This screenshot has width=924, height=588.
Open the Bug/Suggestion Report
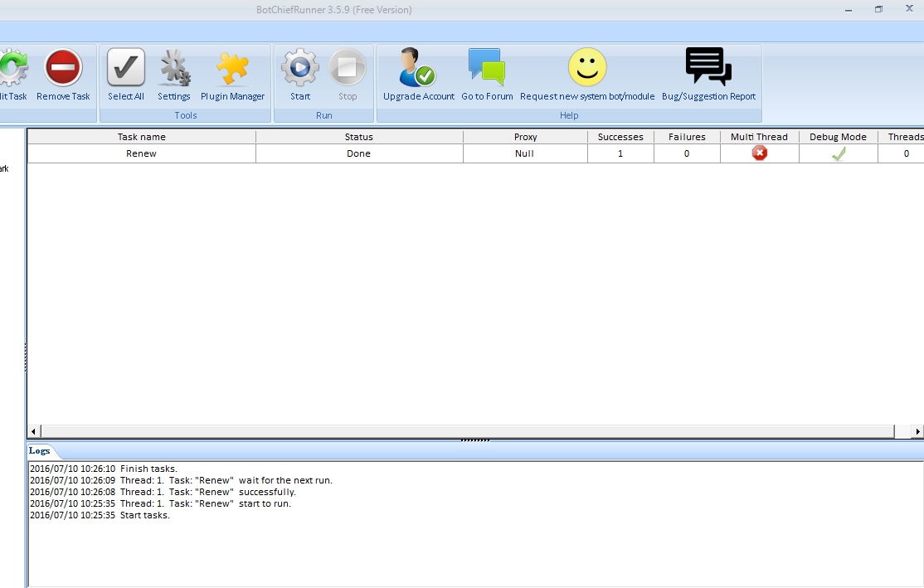pos(708,69)
